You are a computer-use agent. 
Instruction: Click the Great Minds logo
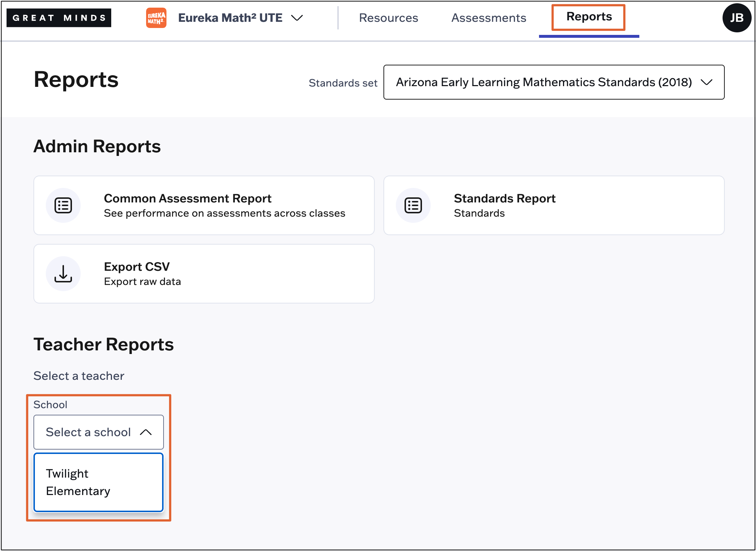[59, 18]
